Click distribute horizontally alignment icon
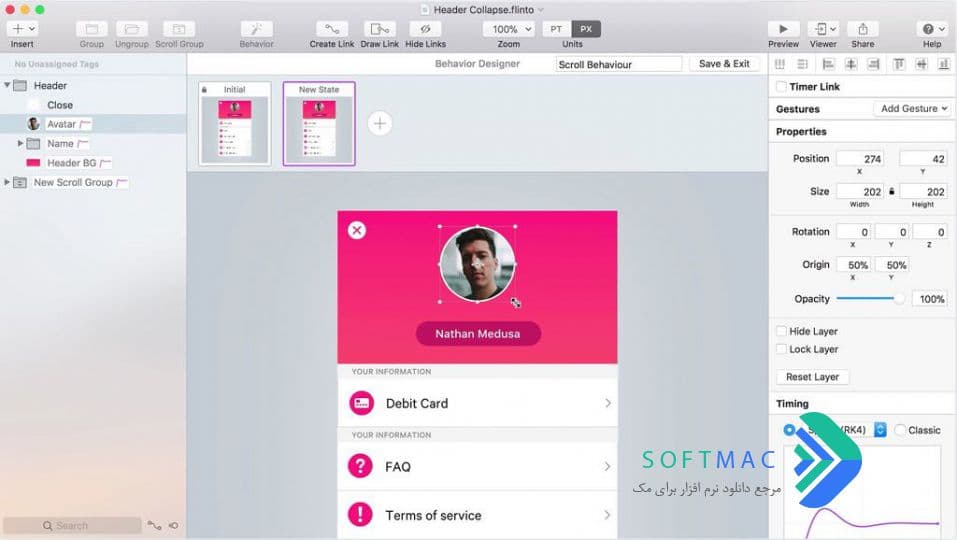The height and width of the screenshot is (540, 957). (x=779, y=63)
